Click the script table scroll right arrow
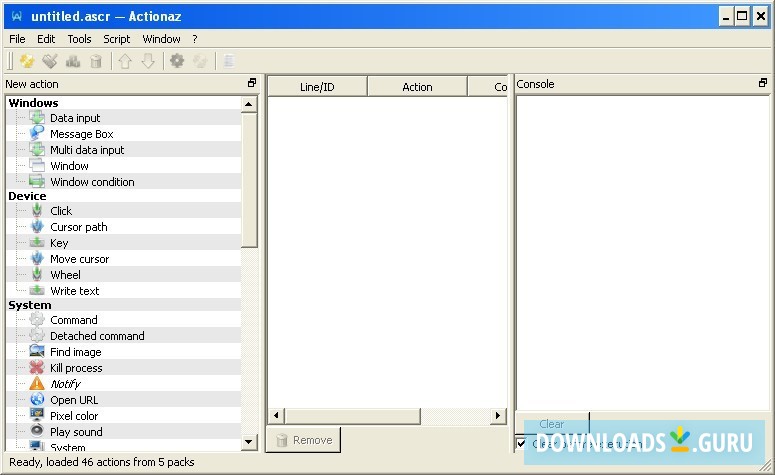 coord(498,416)
